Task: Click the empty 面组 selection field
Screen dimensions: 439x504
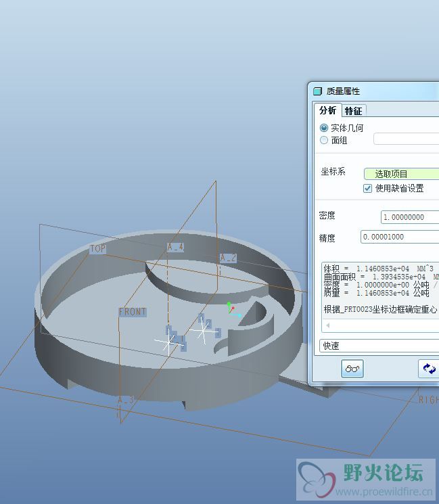Action: 407,139
